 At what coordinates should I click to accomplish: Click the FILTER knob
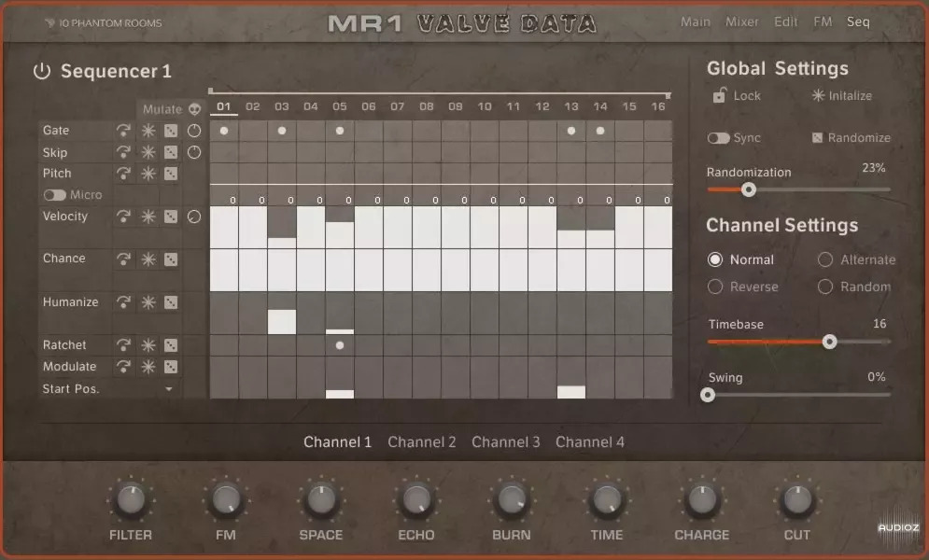[131, 501]
